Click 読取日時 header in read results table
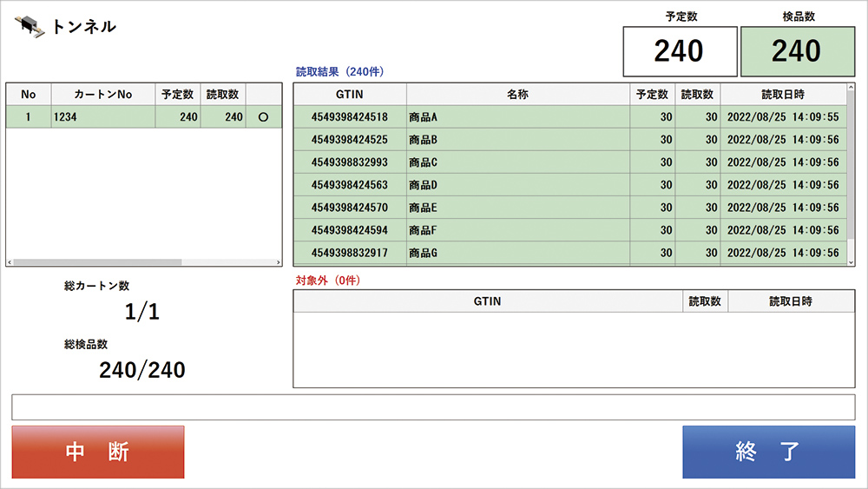 tap(783, 94)
